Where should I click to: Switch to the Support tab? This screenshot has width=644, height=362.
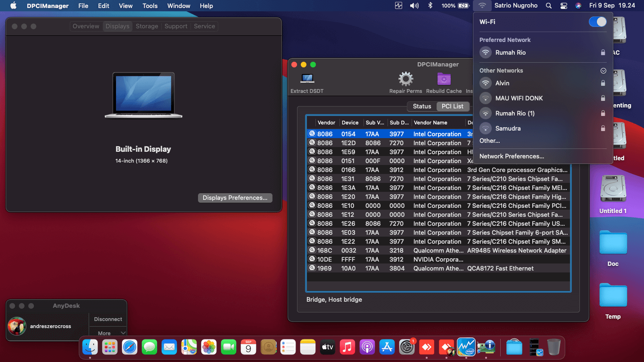click(176, 26)
